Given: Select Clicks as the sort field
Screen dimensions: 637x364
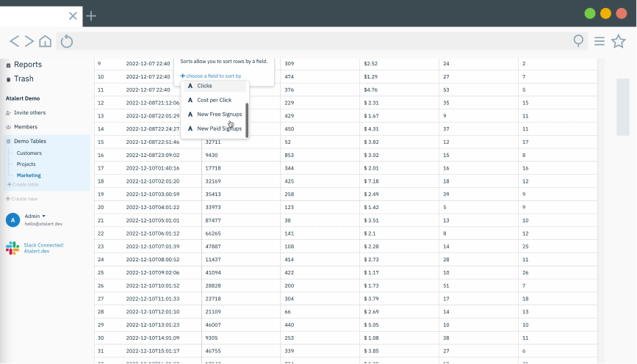Looking at the screenshot, I should pyautogui.click(x=214, y=86).
